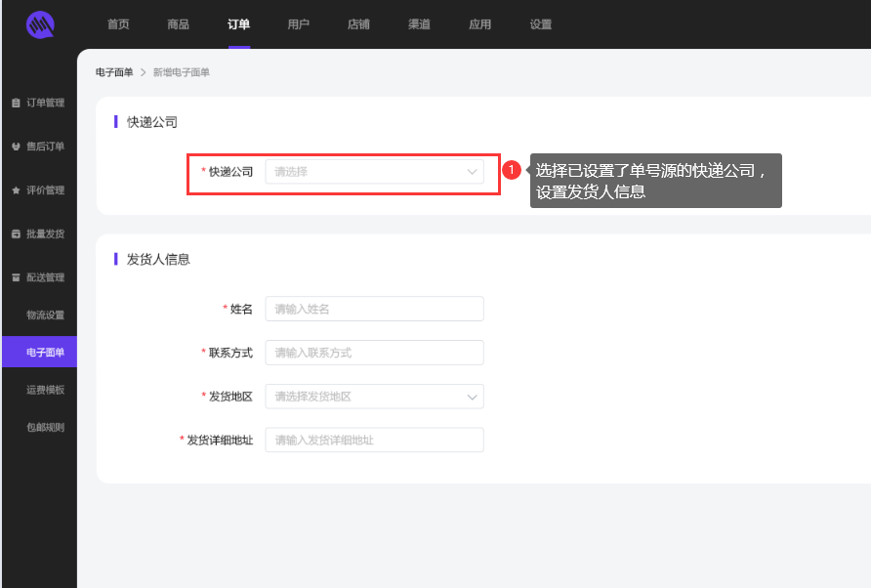Go to 订单管理 in sidebar
Viewport: 871px width, 588px height.
coord(46,103)
